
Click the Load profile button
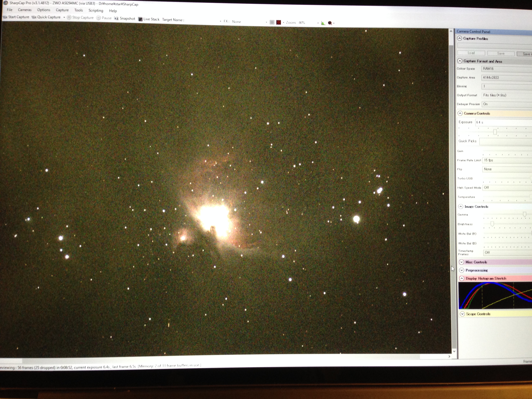[471, 53]
